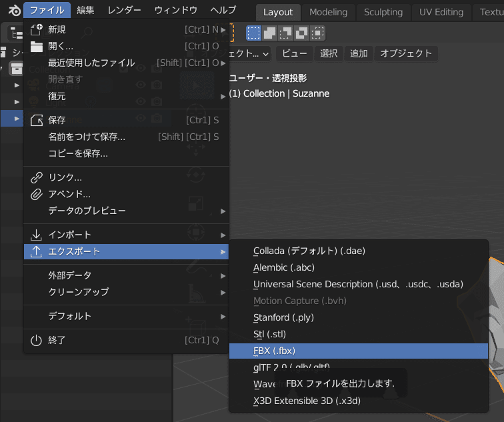Expand the 外部データ submenu
Viewport: 504px width, 422px height.
point(126,275)
